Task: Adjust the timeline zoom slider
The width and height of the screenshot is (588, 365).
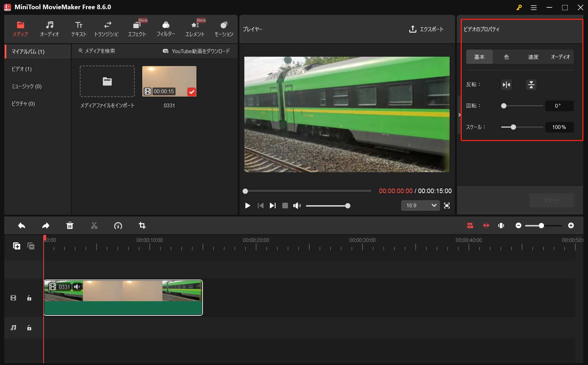Action: (x=543, y=226)
